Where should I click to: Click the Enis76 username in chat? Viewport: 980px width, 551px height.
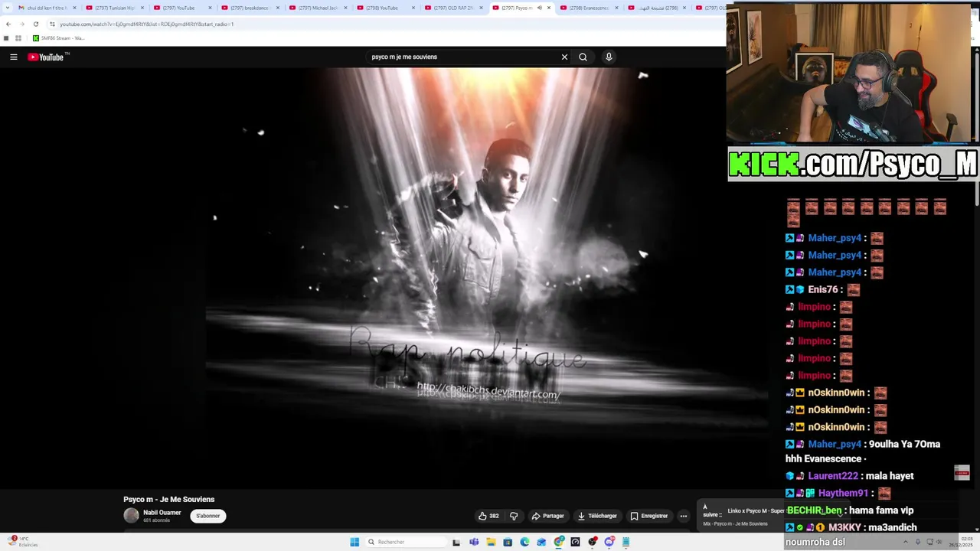pos(823,289)
